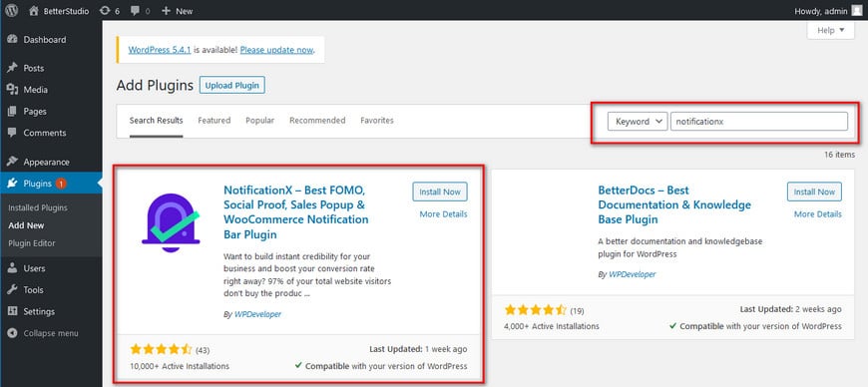Image resolution: width=868 pixels, height=387 pixels.
Task: Switch to the Search Results tab
Action: click(x=156, y=120)
